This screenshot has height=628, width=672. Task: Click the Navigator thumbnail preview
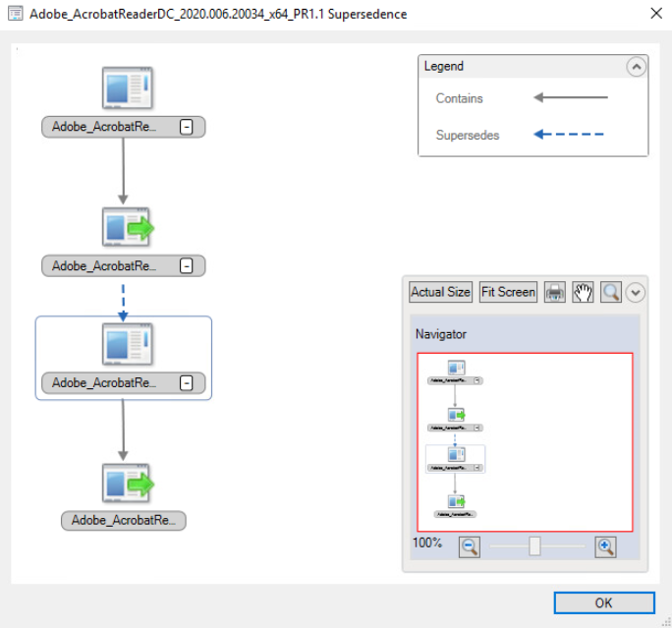point(525,442)
